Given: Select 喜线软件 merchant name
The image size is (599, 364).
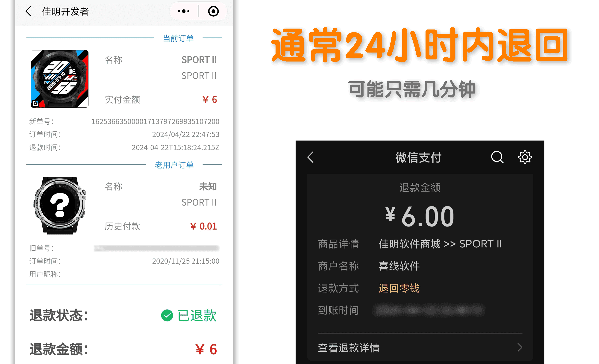Looking at the screenshot, I should (x=399, y=266).
